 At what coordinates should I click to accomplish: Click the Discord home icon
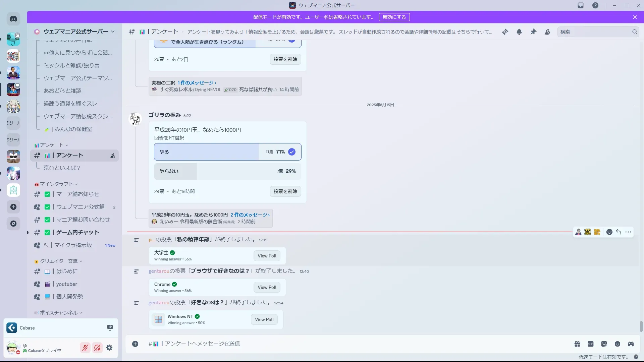[13, 19]
